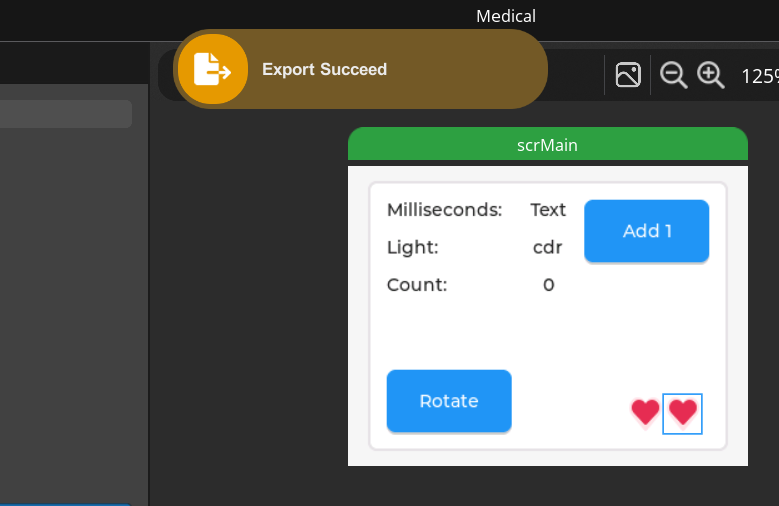Image resolution: width=779 pixels, height=506 pixels.
Task: Select the count value 0 label
Action: point(548,284)
